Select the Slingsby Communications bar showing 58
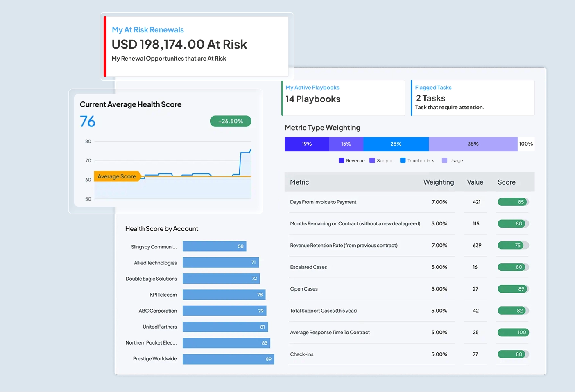The height and width of the screenshot is (392, 575). coord(214,246)
